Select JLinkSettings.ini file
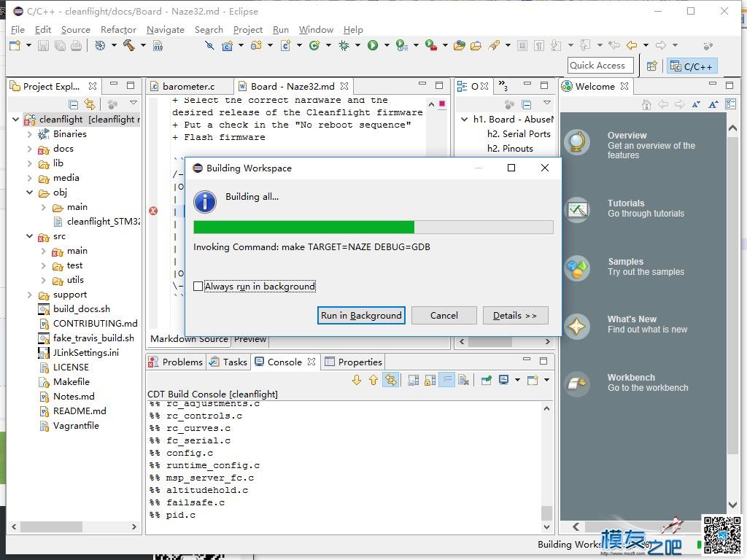Viewport: 747px width, 560px height. pos(86,353)
